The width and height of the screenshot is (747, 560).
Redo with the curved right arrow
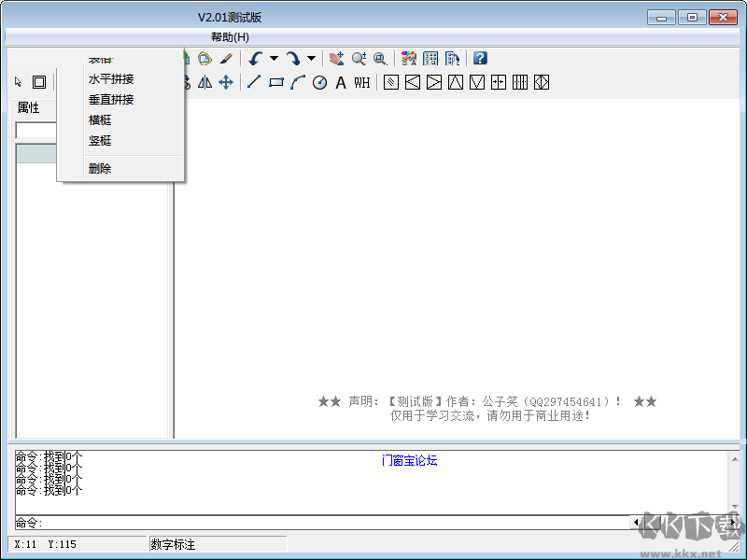293,59
